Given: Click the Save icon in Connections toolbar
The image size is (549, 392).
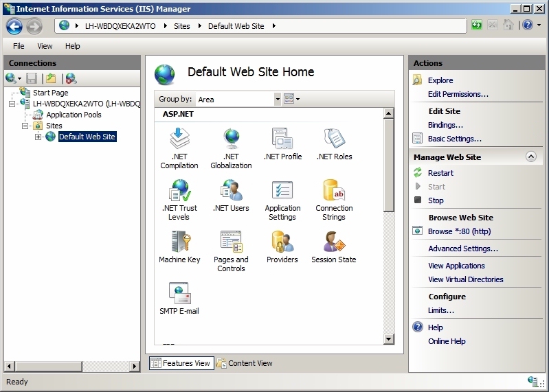Looking at the screenshot, I should click(32, 78).
